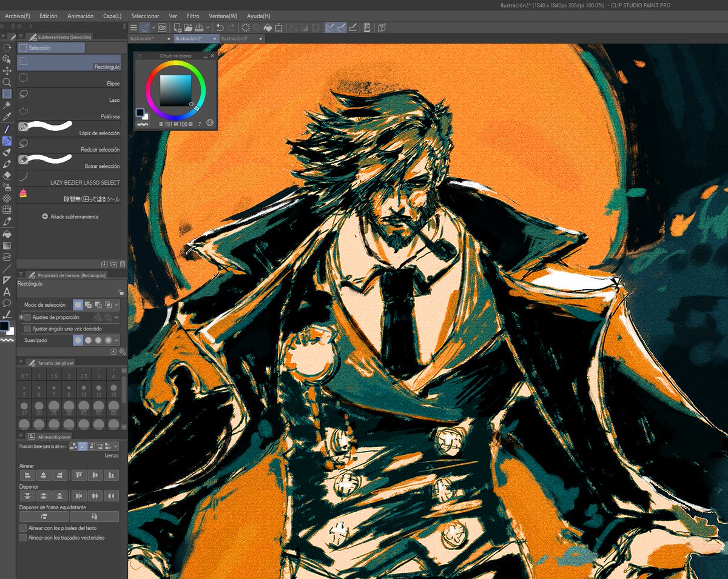This screenshot has height=579, width=728.
Task: Select the Move layer tool
Action: [7, 70]
